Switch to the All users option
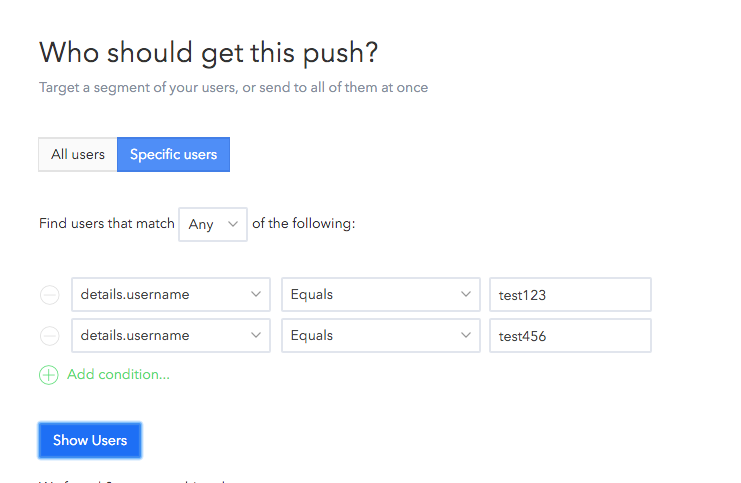Image resolution: width=741 pixels, height=483 pixels. 78,155
